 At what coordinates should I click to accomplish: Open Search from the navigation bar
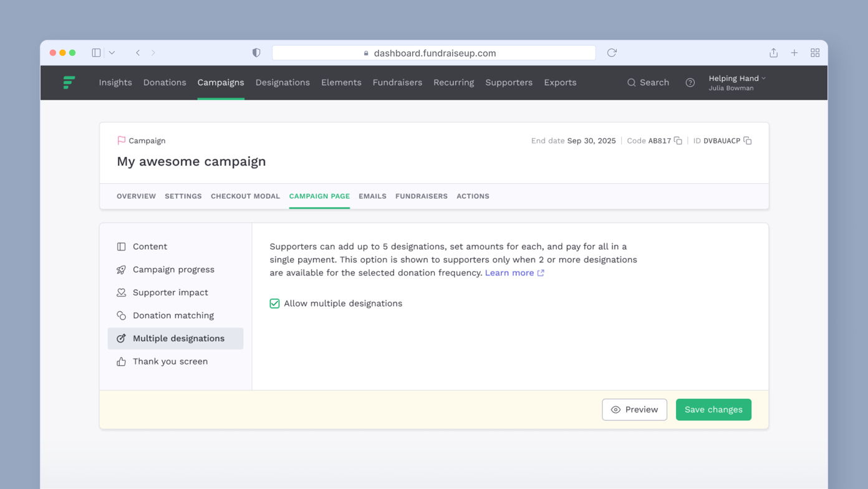[x=648, y=82]
